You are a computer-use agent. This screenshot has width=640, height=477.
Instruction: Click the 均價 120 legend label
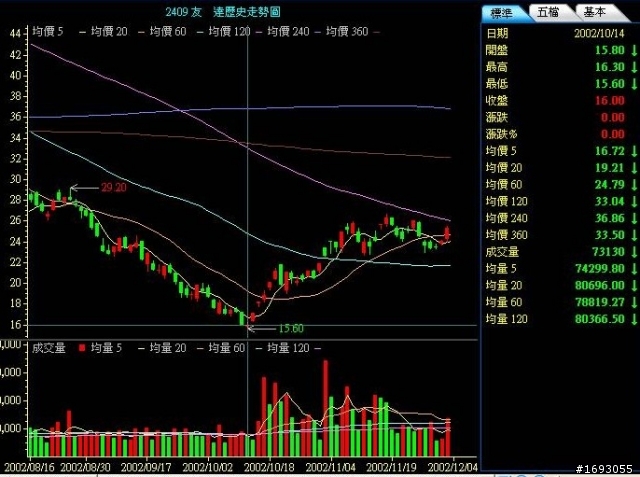click(229, 31)
